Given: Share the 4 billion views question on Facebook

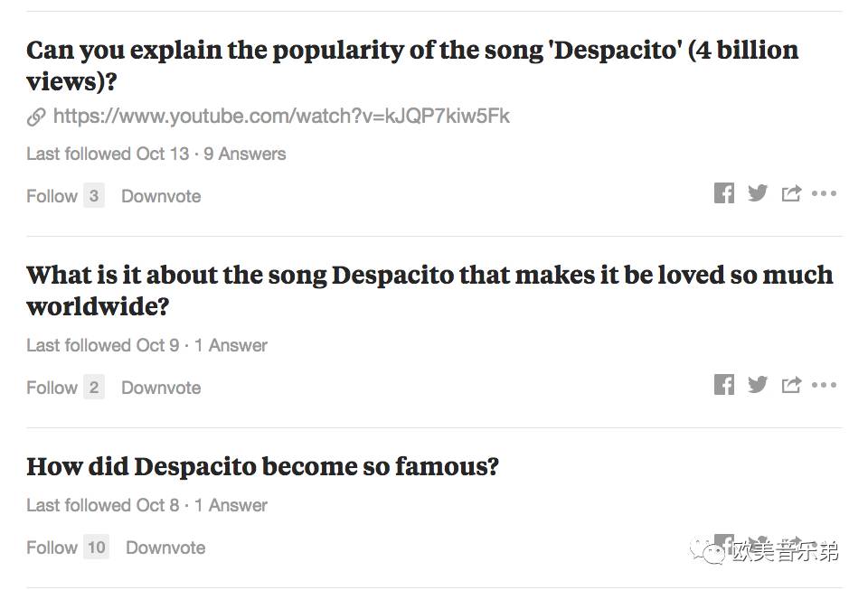Looking at the screenshot, I should tap(724, 193).
